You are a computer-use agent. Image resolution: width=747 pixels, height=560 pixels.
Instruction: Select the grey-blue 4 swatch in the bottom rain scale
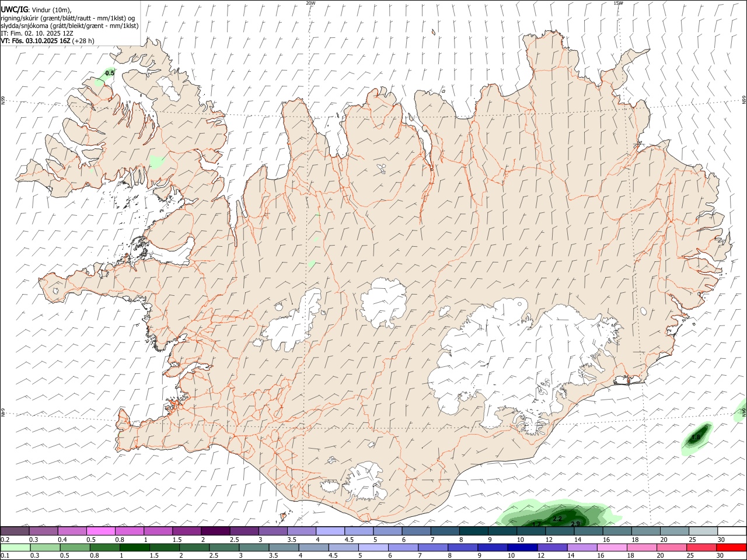(x=314, y=548)
